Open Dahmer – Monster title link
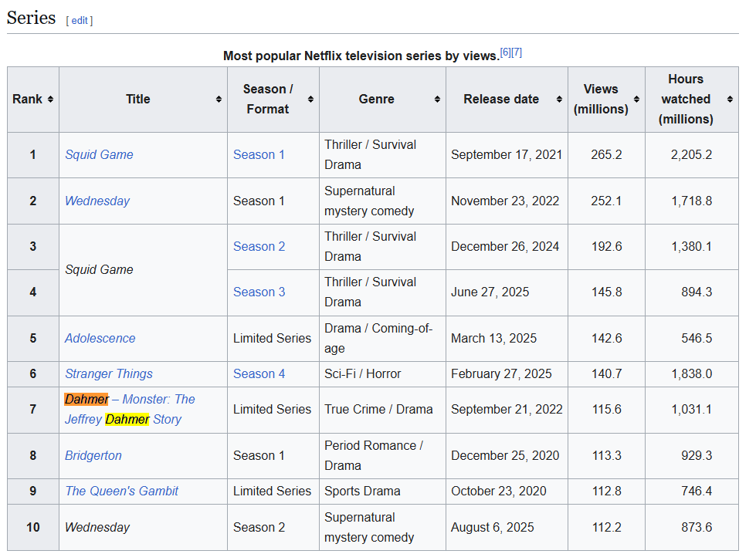The width and height of the screenshot is (756, 554). (x=130, y=410)
